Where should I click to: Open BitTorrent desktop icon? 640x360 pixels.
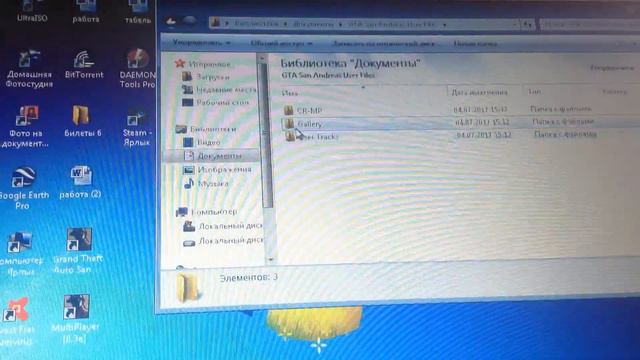(84, 64)
